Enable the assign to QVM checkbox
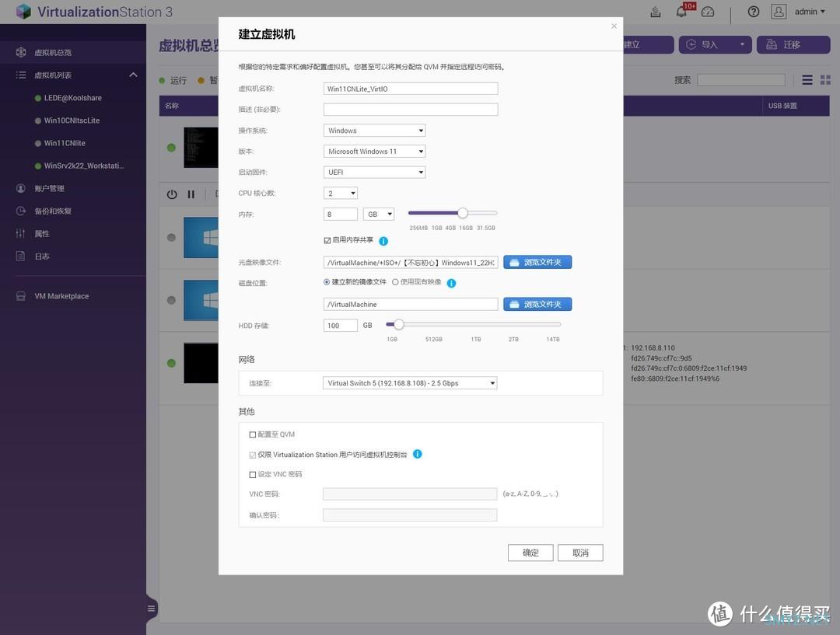Screen dimensions: 840x635 tap(252, 434)
